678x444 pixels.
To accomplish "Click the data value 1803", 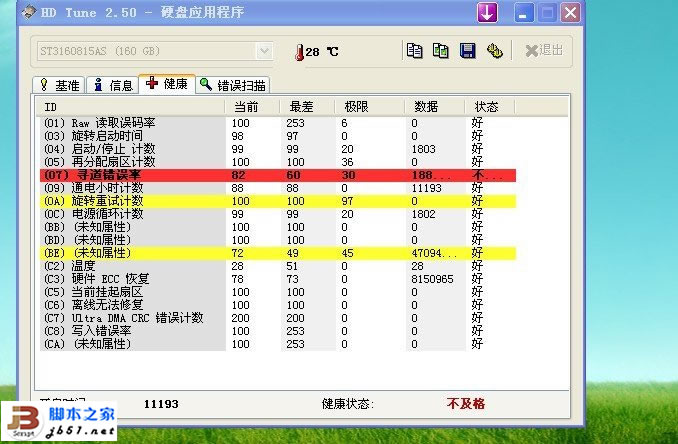I will pyautogui.click(x=423, y=150).
